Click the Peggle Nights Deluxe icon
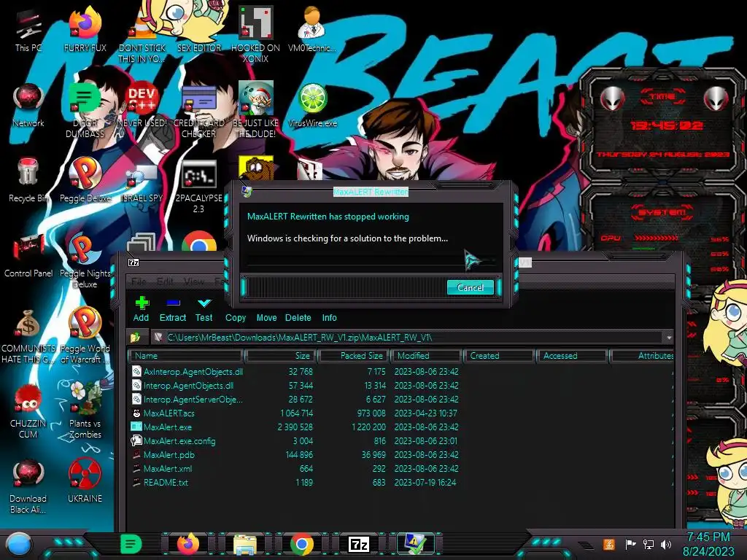Image resolution: width=747 pixels, height=560 pixels. (x=85, y=261)
